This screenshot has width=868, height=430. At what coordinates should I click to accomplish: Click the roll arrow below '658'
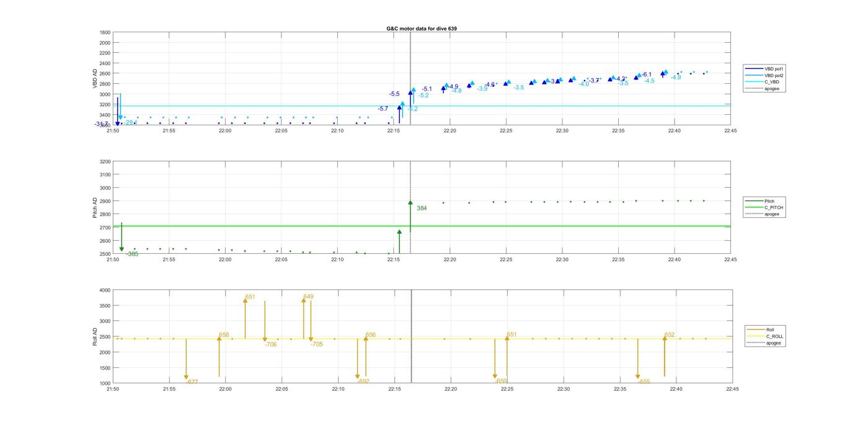click(x=219, y=356)
